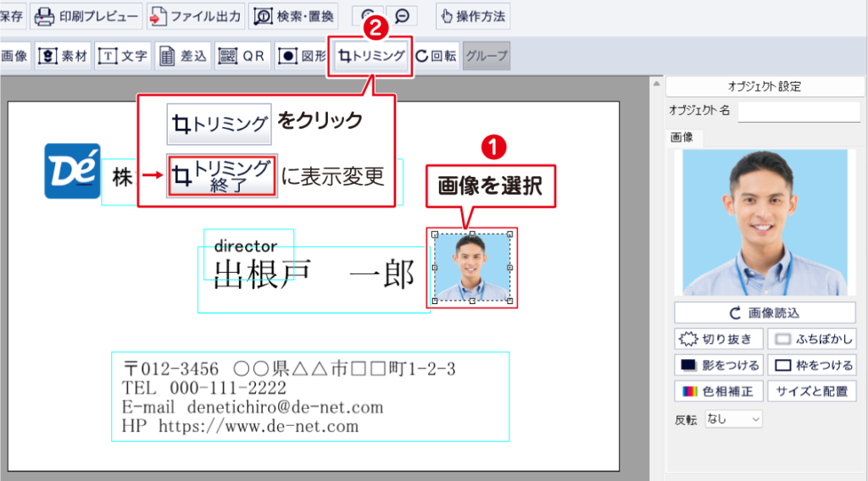Click the zoom out magnifier icon

point(403,15)
